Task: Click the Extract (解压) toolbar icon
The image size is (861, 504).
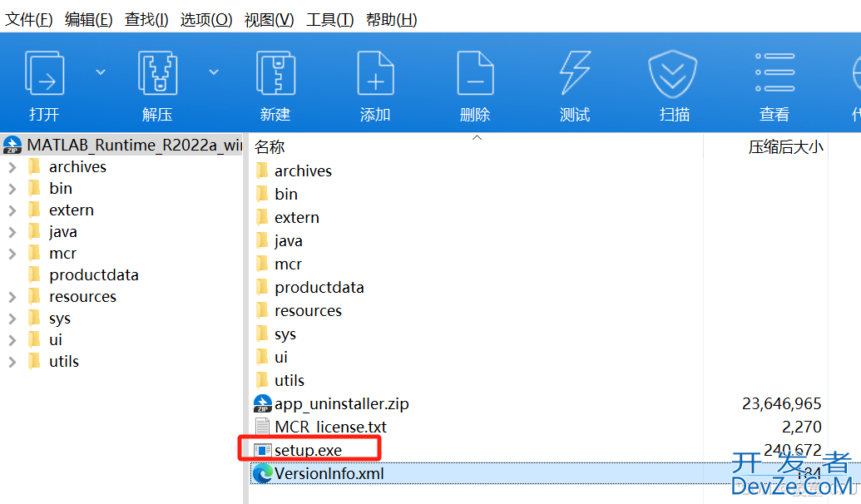Action: pos(157,72)
